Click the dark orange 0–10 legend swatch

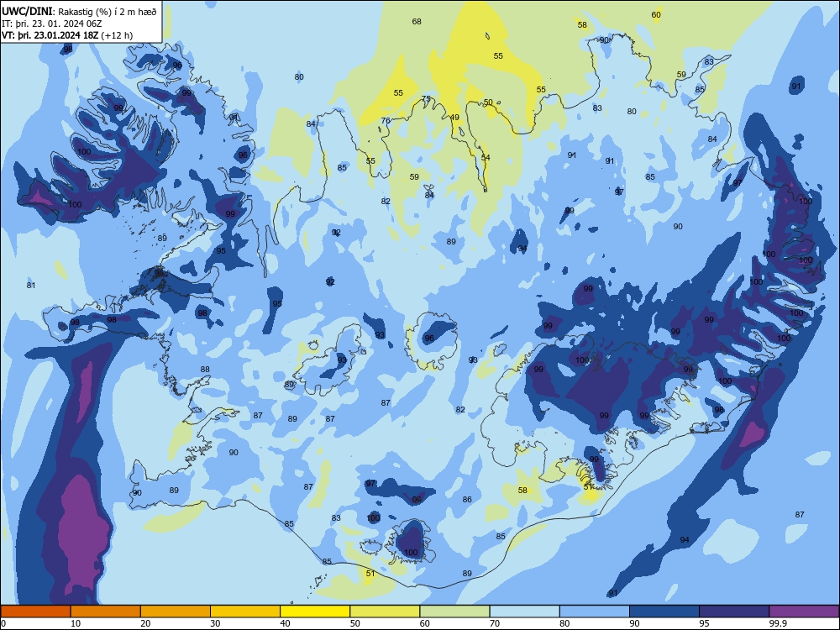36,612
